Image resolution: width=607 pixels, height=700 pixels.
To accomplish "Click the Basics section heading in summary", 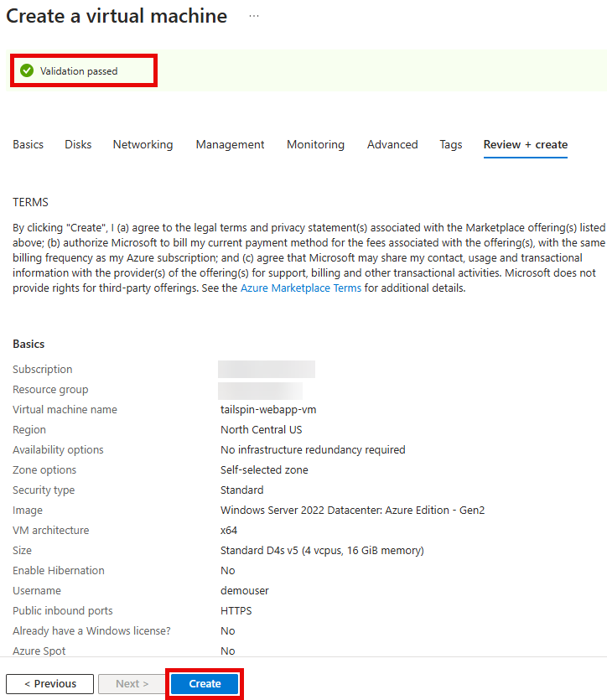I will click(x=29, y=344).
